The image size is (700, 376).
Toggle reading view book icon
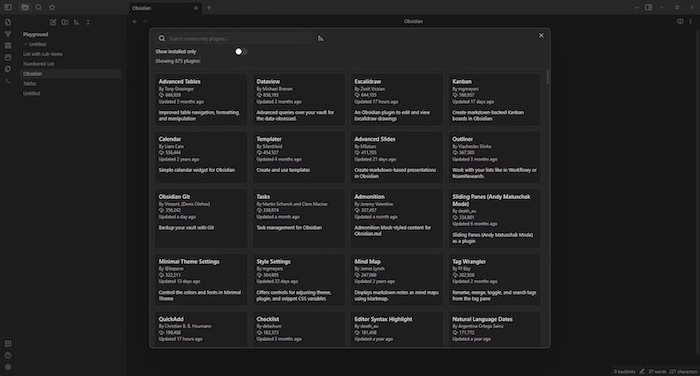click(680, 21)
